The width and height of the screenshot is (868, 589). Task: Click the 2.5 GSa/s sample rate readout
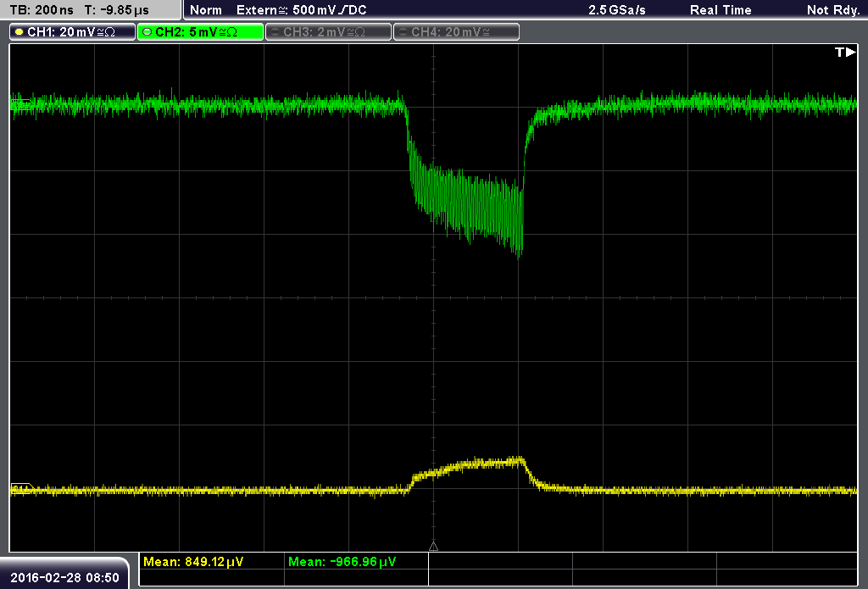click(x=617, y=10)
